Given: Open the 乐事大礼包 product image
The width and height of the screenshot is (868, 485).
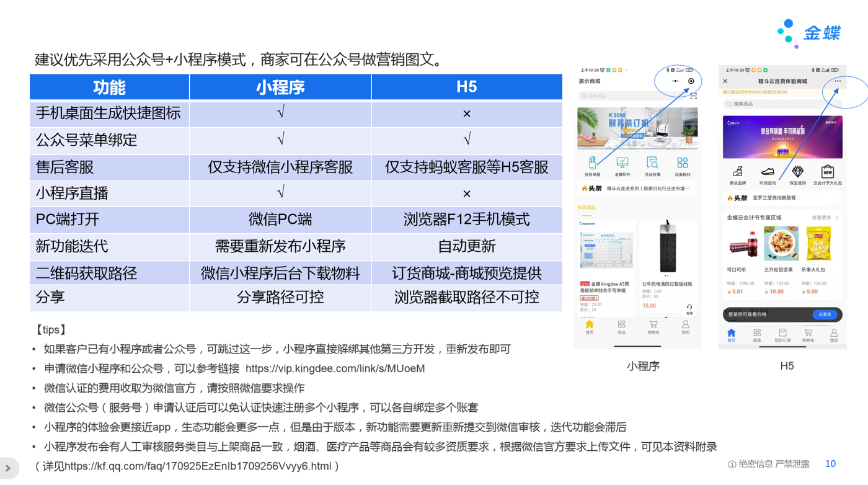Looking at the screenshot, I should tap(818, 244).
